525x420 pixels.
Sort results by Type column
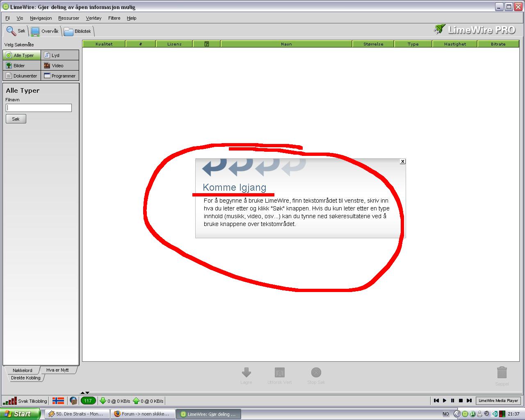pos(413,44)
